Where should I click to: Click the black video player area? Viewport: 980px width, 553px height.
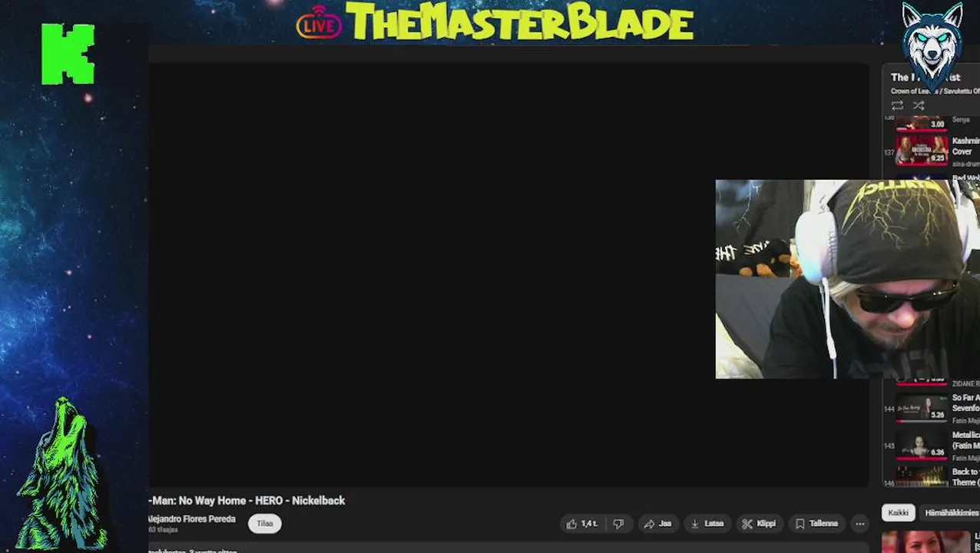tap(508, 273)
